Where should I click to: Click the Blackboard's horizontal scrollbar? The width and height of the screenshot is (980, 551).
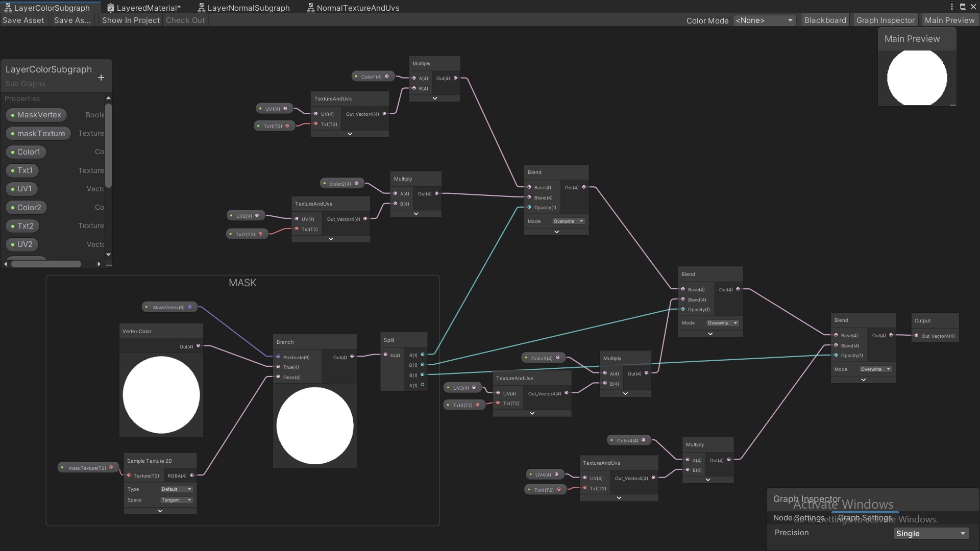(x=46, y=264)
